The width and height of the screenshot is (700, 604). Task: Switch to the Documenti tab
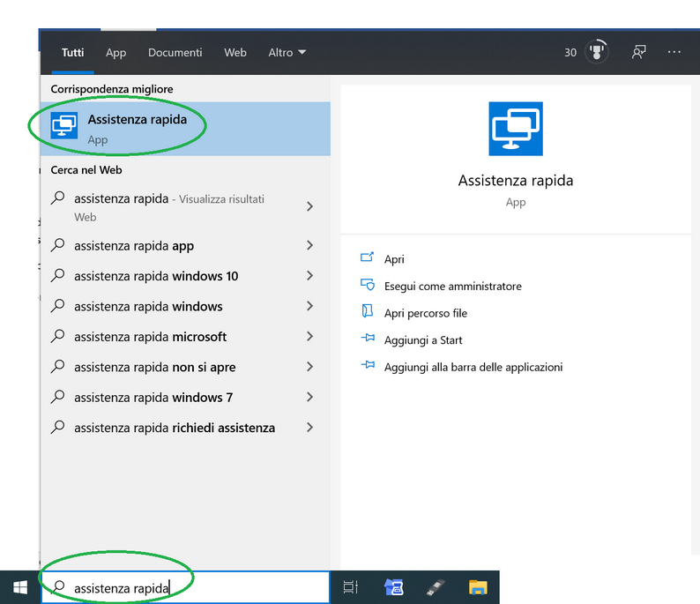(x=175, y=52)
